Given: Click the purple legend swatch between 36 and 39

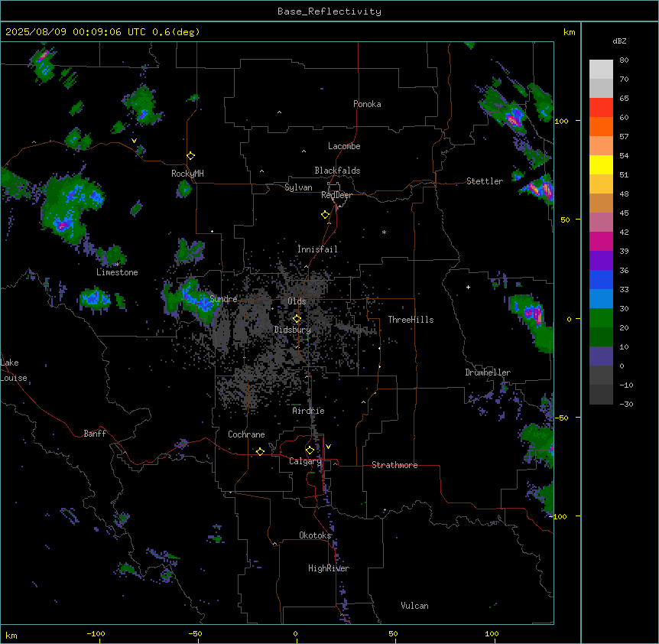Looking at the screenshot, I should tap(601, 261).
